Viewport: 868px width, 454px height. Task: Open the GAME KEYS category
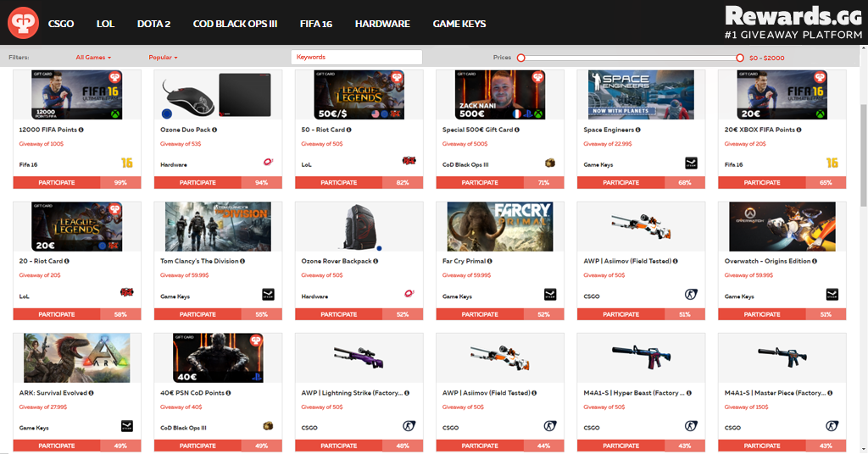[459, 24]
